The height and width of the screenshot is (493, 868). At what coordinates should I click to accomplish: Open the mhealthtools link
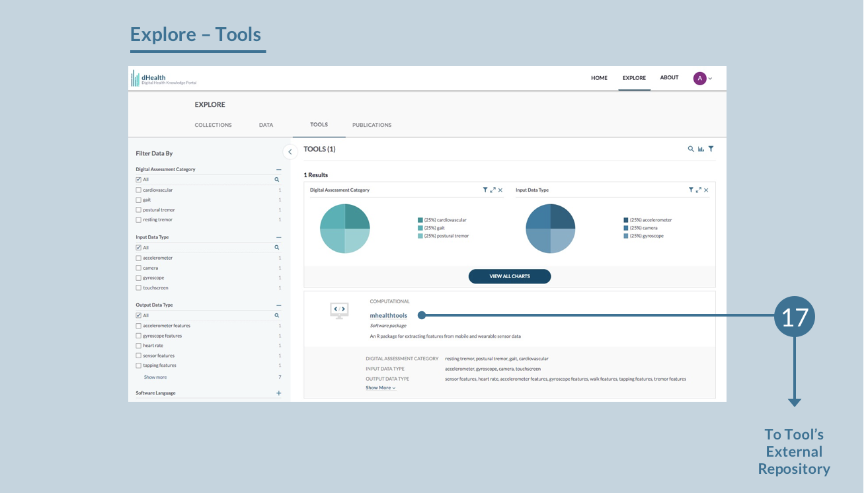pyautogui.click(x=389, y=316)
